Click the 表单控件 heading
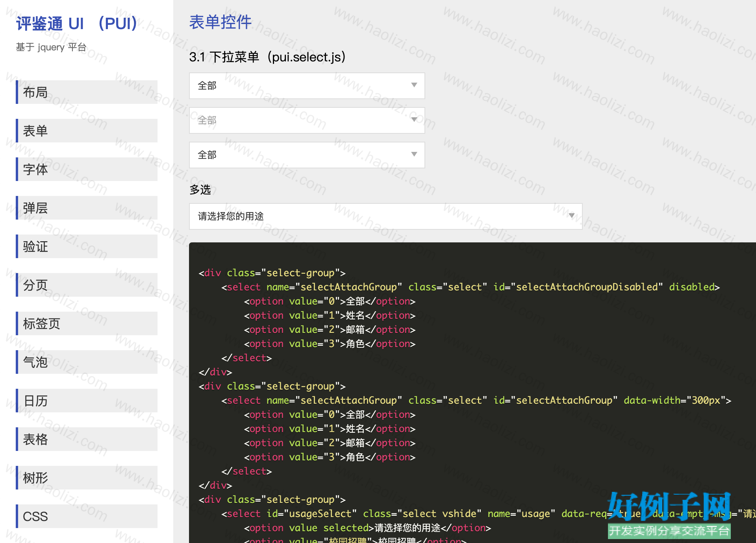Viewport: 756px width, 543px height. 220,22
